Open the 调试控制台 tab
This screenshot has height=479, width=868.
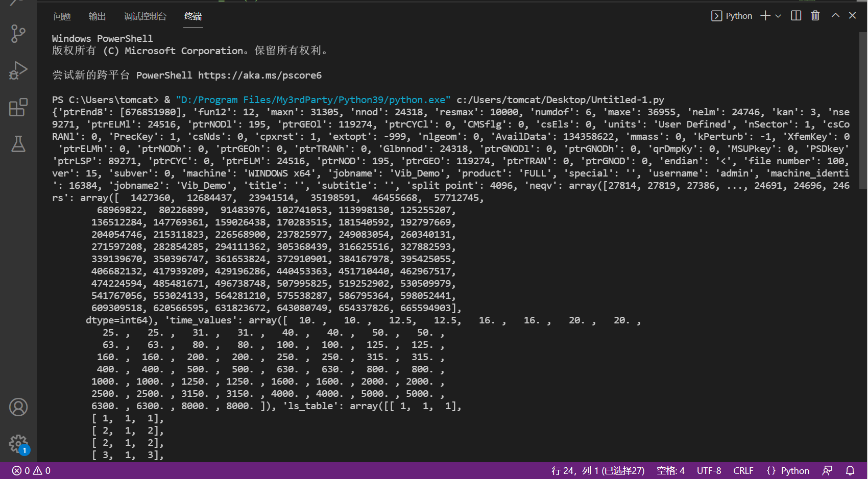(x=145, y=17)
